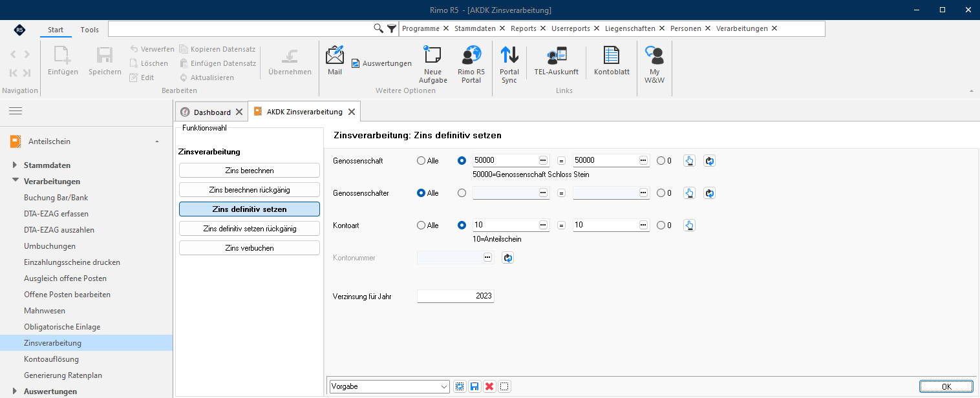The width and height of the screenshot is (980, 398).
Task: Reload the Vorgabe preset icon
Action: (x=460, y=386)
